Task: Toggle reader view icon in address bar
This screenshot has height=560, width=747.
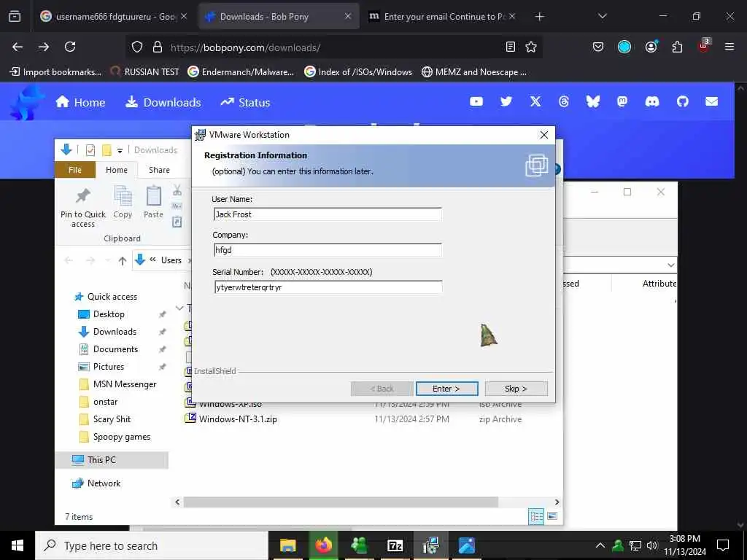Action: point(510,47)
